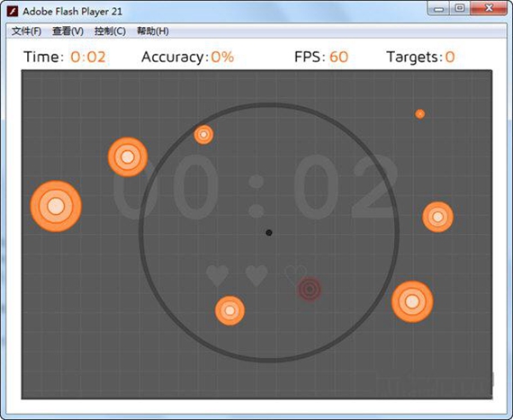
Task: Click the second filled heart life icon
Action: [x=256, y=275]
